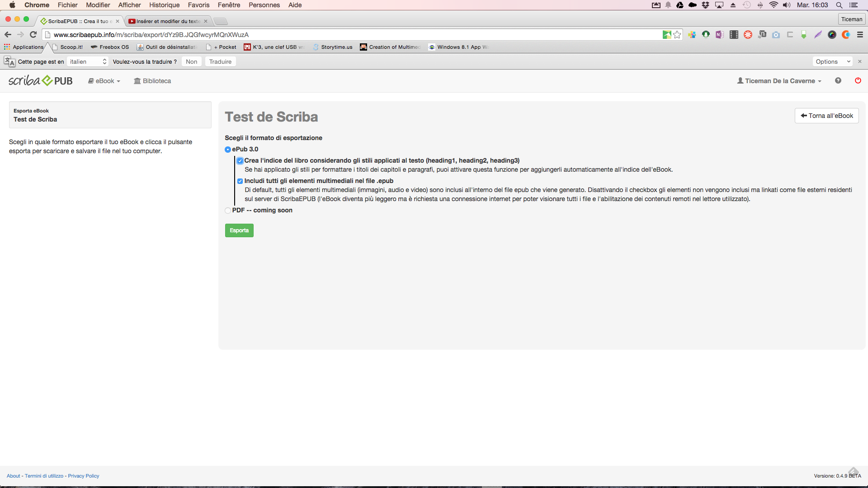Click the red power logout icon
The image size is (868, 488).
coord(858,80)
